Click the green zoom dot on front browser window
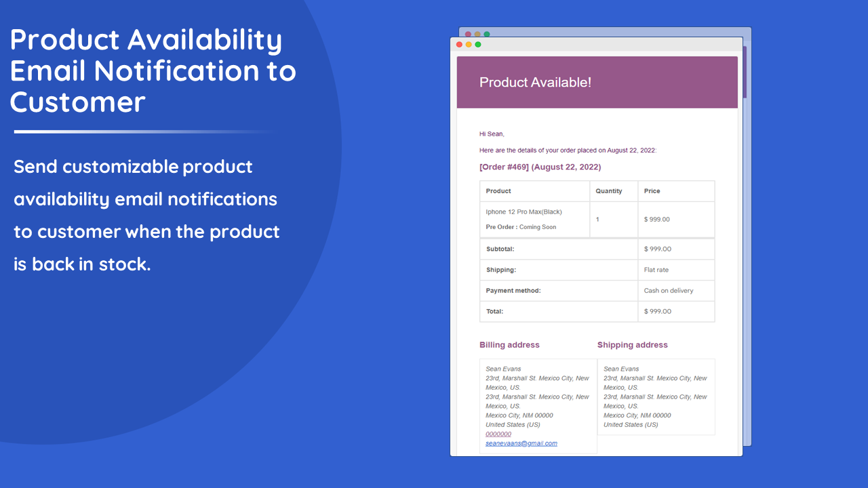 click(x=479, y=44)
